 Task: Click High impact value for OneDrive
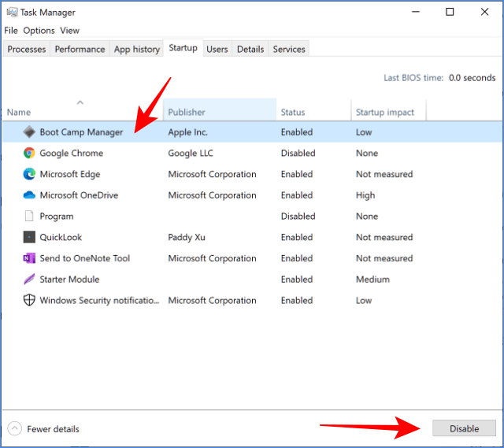tap(365, 195)
